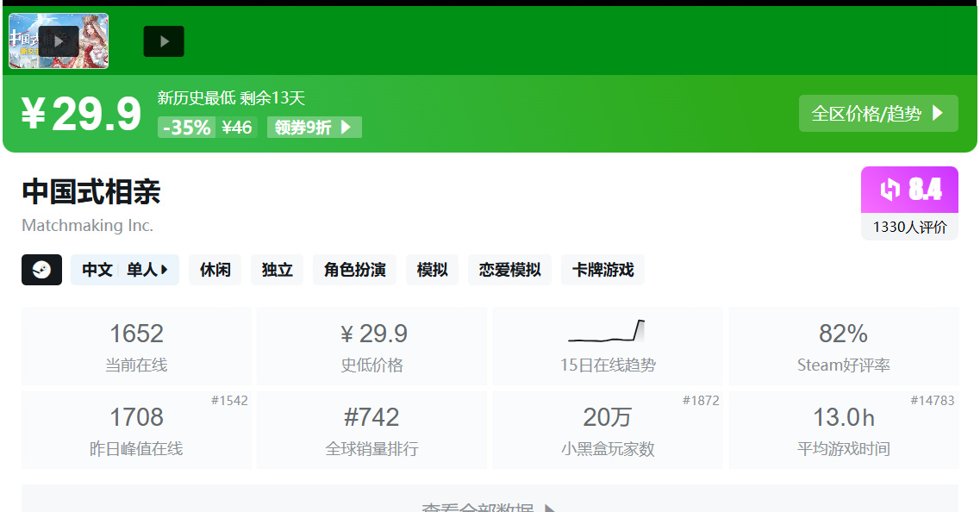The height and width of the screenshot is (512, 980).
Task: Open the #742 全球销量排行 stat card
Action: click(x=371, y=430)
